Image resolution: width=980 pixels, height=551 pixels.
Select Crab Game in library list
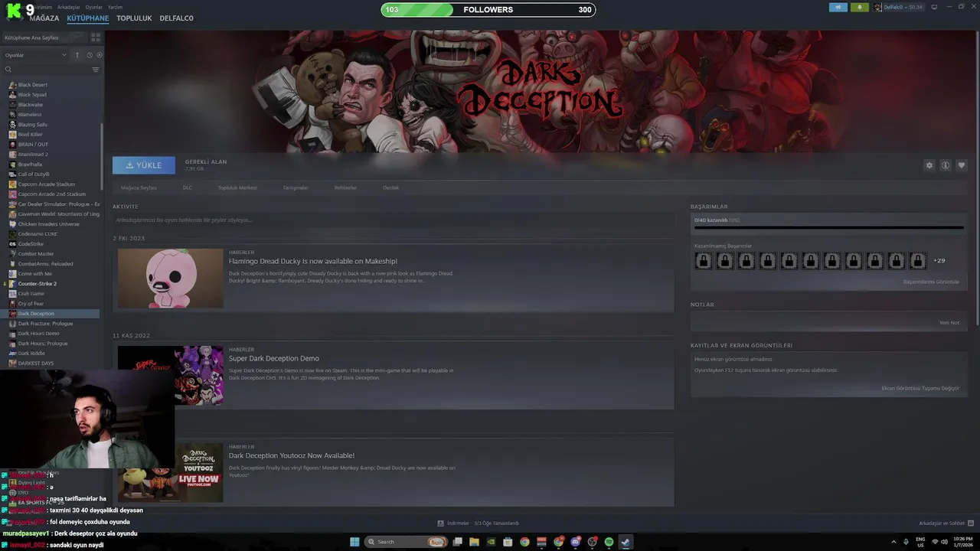coord(31,294)
